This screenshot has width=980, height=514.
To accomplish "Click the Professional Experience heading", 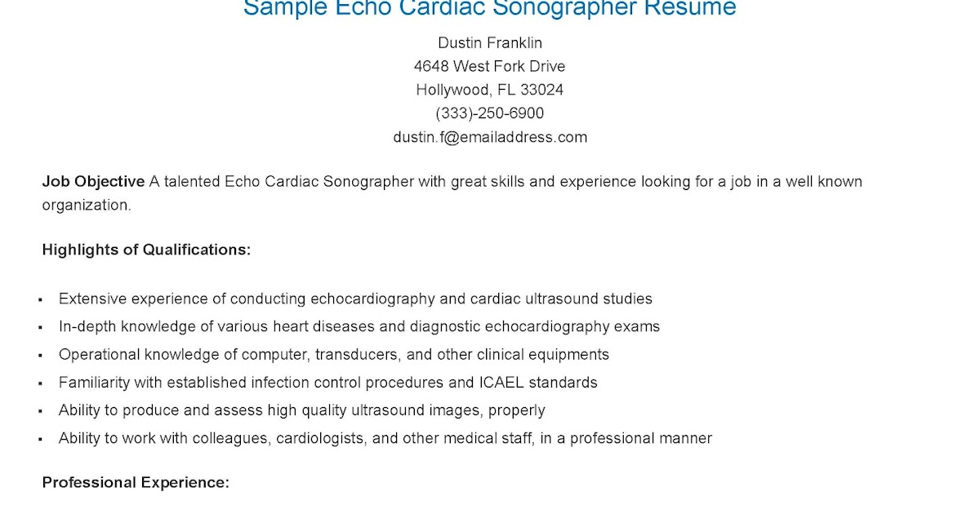I will coord(136,483).
